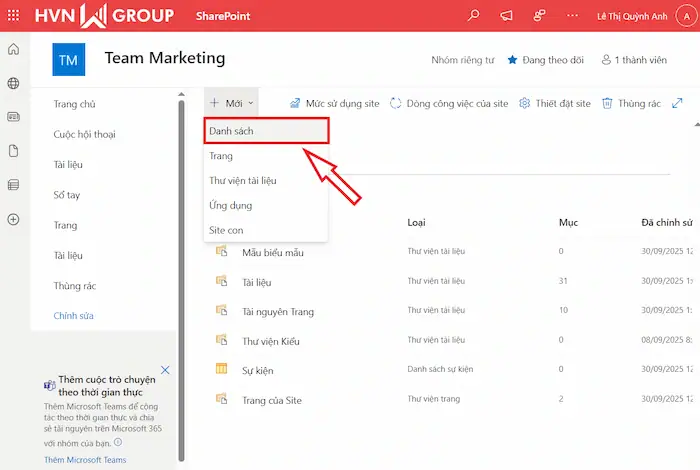Click the Chỉnh sửa navigation link
The width and height of the screenshot is (700, 470).
point(73,316)
